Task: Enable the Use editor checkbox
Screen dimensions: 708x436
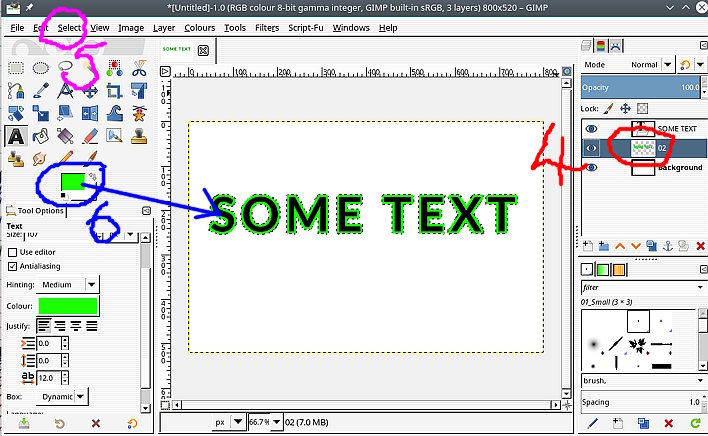Action: coord(13,252)
